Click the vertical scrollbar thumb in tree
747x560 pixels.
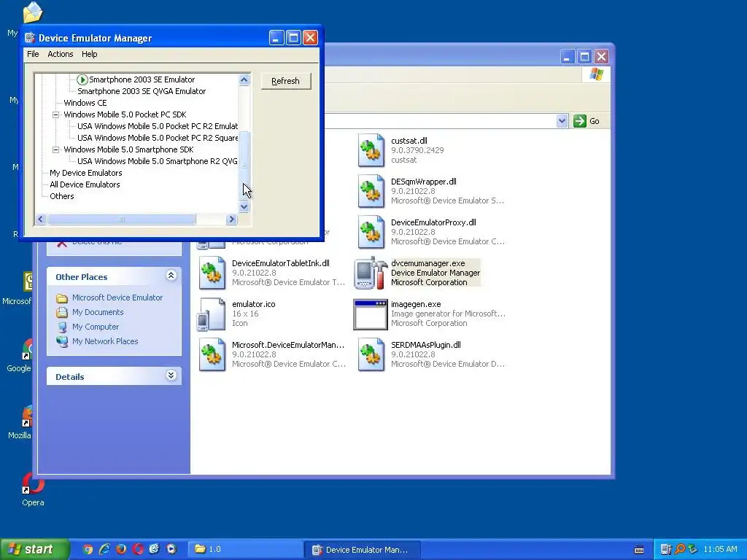[x=244, y=166]
